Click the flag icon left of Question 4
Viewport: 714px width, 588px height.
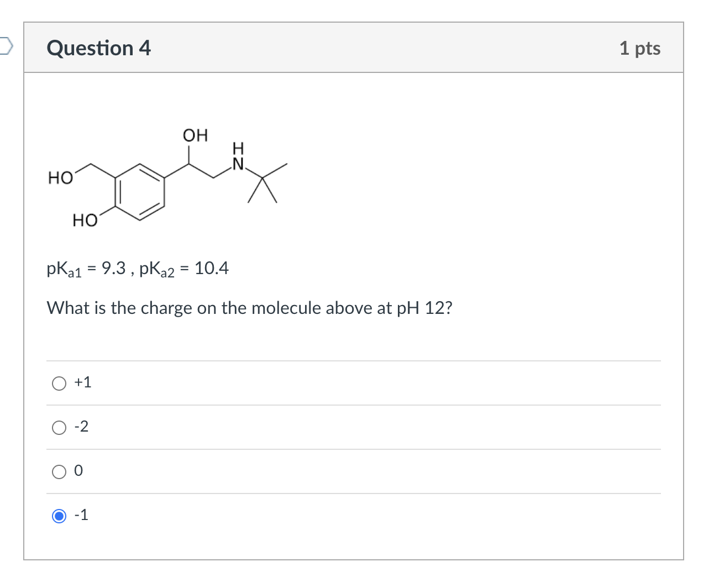coord(6,48)
